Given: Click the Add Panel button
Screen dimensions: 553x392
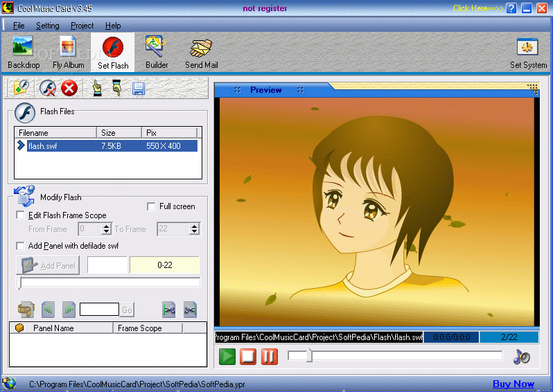Looking at the screenshot, I should [48, 265].
